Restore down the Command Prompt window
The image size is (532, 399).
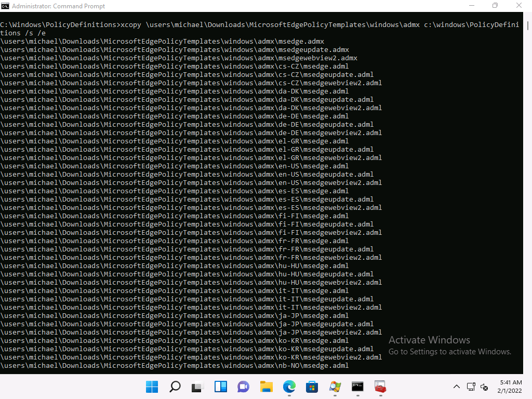pos(495,6)
